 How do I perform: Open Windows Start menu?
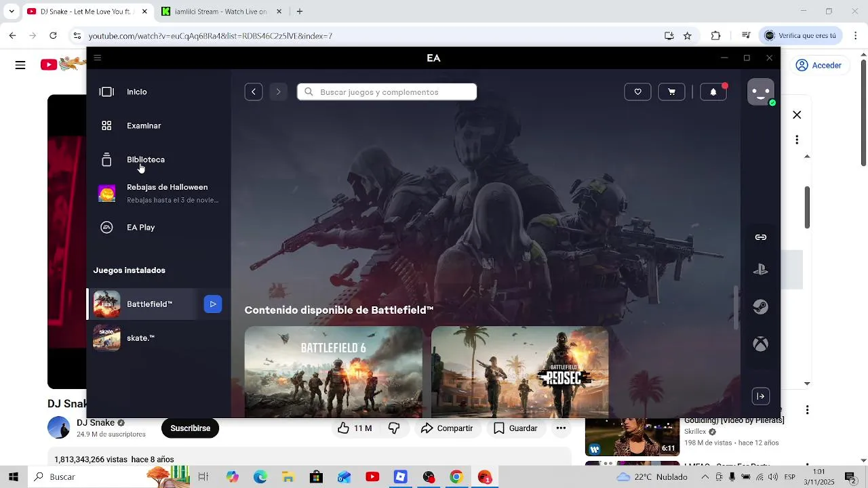(13, 477)
